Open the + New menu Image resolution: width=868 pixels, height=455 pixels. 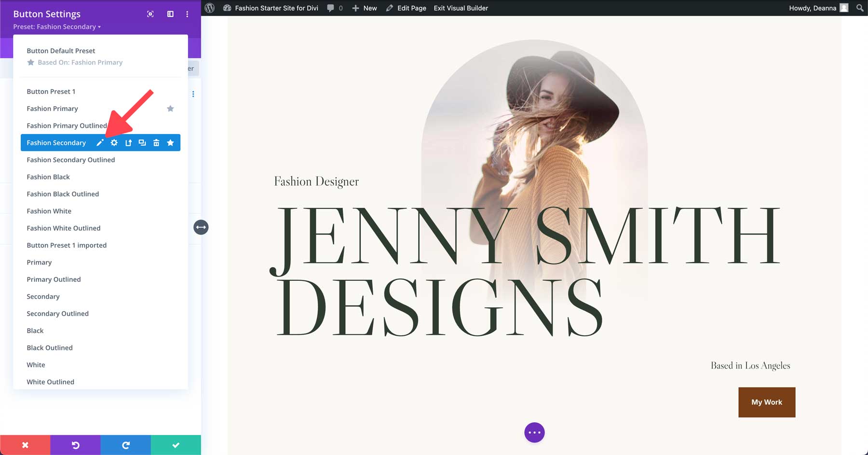pos(365,8)
